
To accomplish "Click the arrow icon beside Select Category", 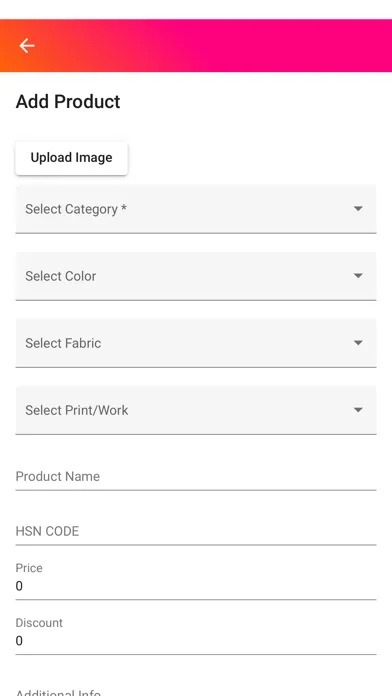I will click(358, 209).
